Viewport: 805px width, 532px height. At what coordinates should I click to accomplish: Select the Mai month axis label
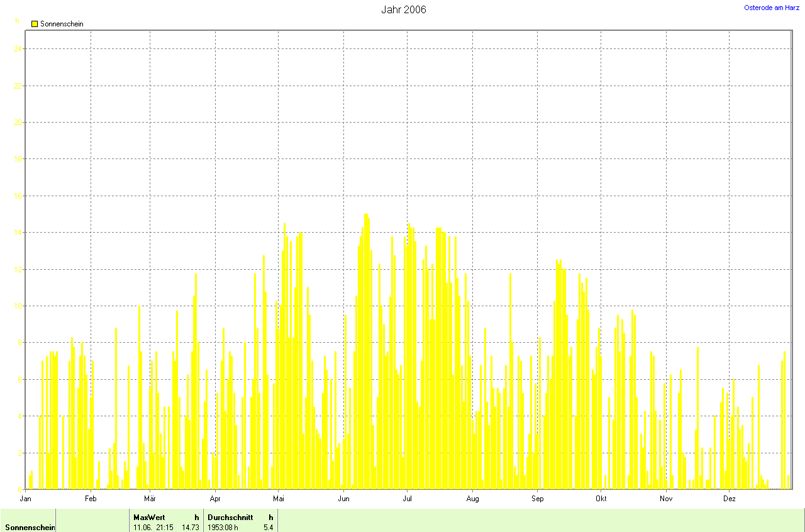(x=279, y=499)
